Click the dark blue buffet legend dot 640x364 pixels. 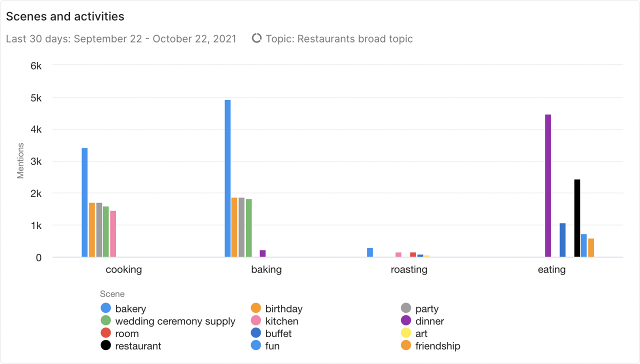(x=256, y=333)
